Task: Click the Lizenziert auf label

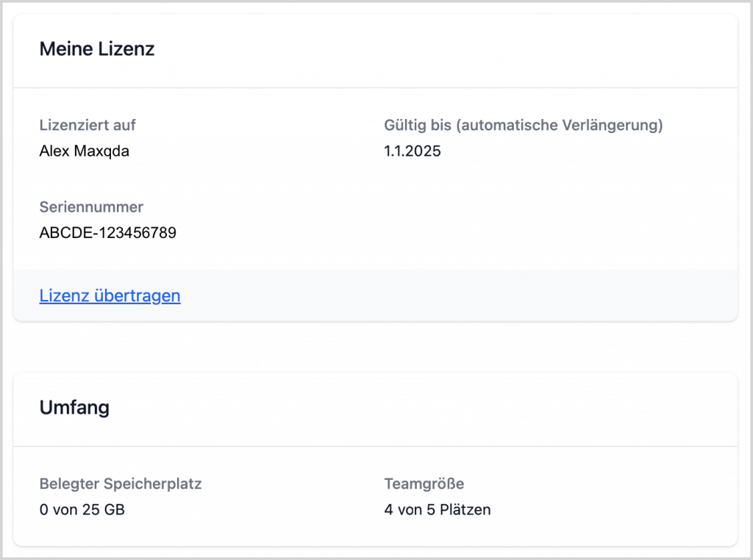Action: (x=88, y=125)
